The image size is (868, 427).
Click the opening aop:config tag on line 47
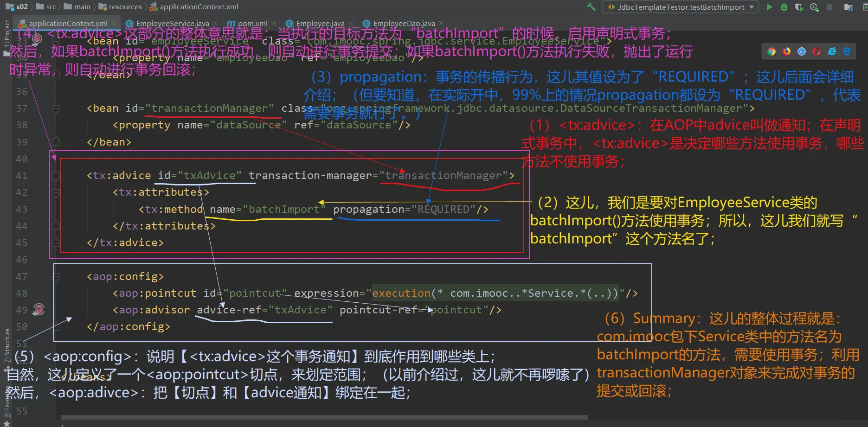125,276
